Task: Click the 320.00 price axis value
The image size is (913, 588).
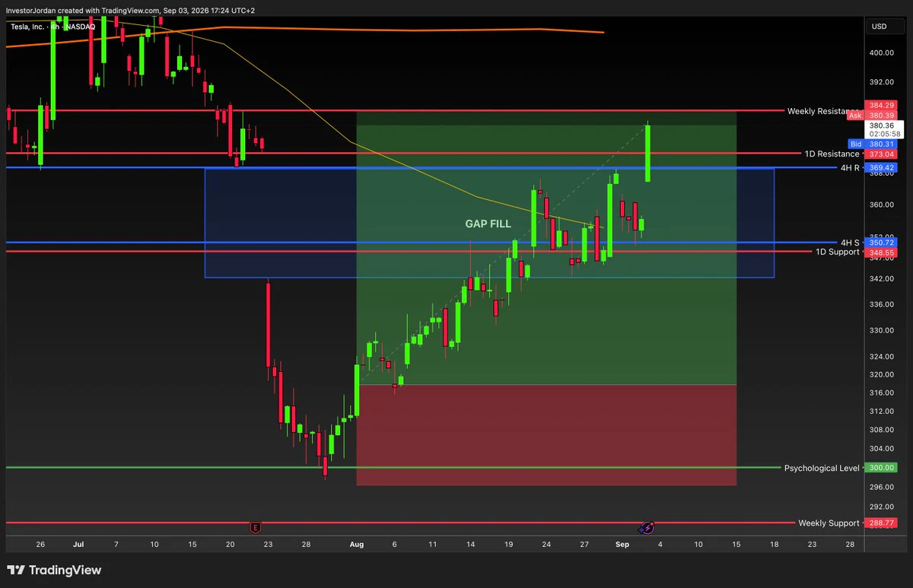Action: [883, 374]
